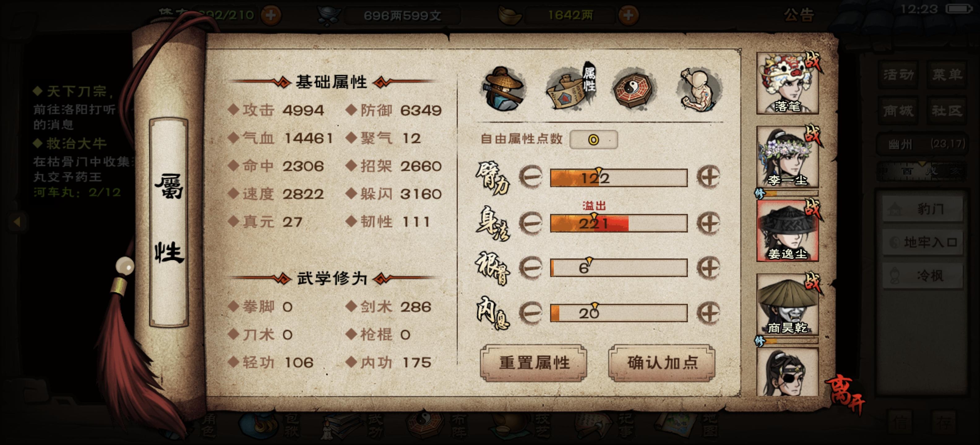
Task: Open the bagua yin-yang icon tab
Action: [634, 89]
